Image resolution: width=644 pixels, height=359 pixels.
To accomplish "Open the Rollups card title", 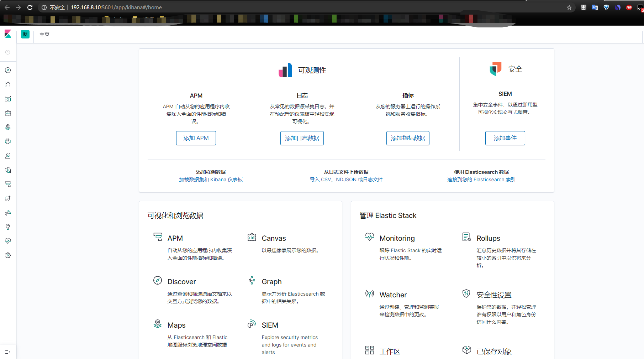I will pyautogui.click(x=489, y=238).
